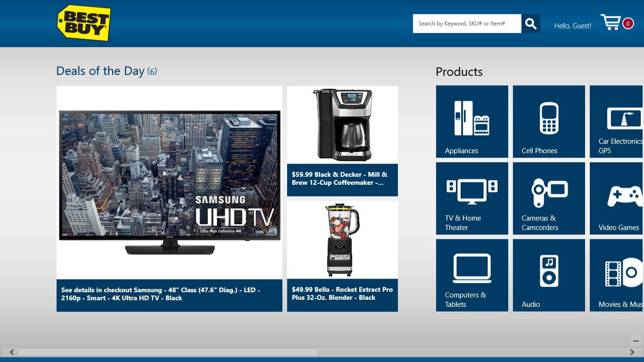644x362 pixels.
Task: Open the Samsung 48-inch UHD TV deal
Action: [170, 198]
